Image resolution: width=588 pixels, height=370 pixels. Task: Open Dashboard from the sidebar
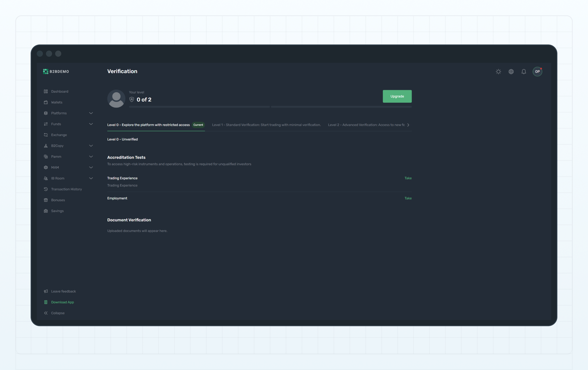click(59, 91)
